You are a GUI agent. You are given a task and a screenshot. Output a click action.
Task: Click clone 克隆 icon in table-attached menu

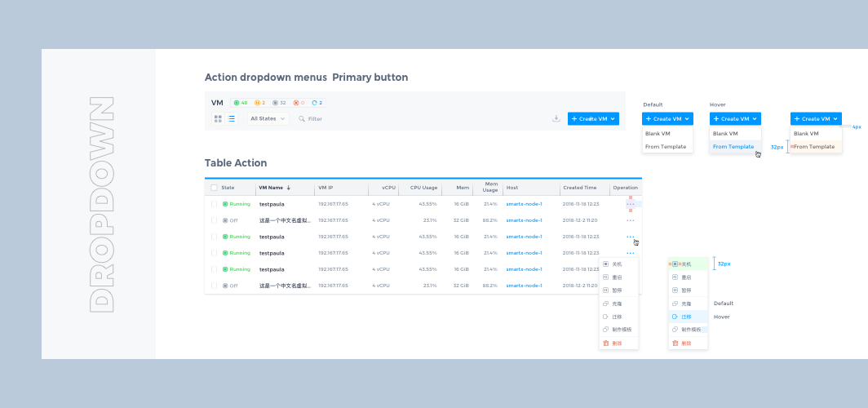(x=605, y=304)
